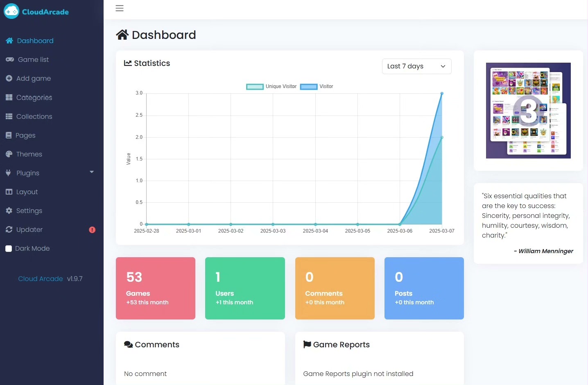The image size is (588, 385).
Task: Click the CloudArcade brand name
Action: click(x=45, y=12)
